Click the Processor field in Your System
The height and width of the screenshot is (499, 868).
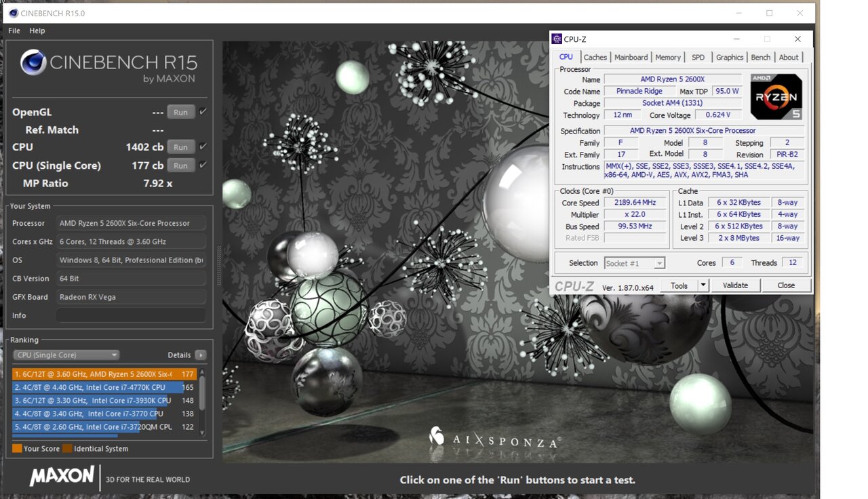(131, 223)
